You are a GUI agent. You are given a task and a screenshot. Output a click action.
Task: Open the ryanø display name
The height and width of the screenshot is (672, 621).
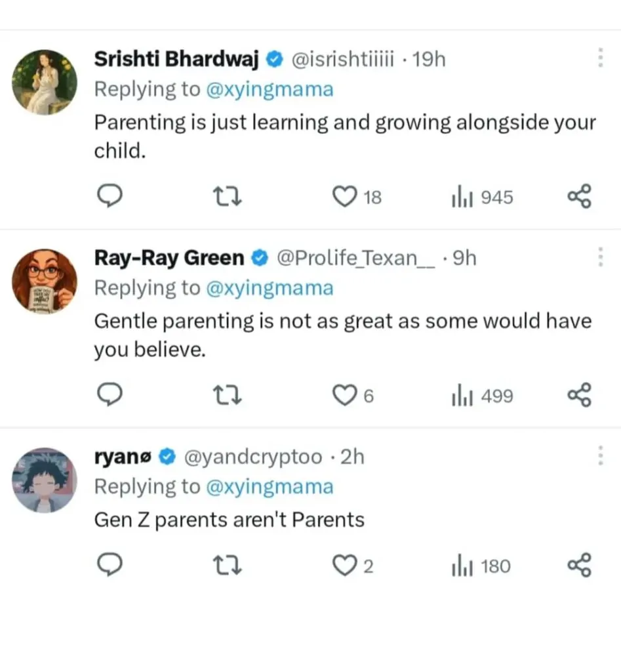124,457
